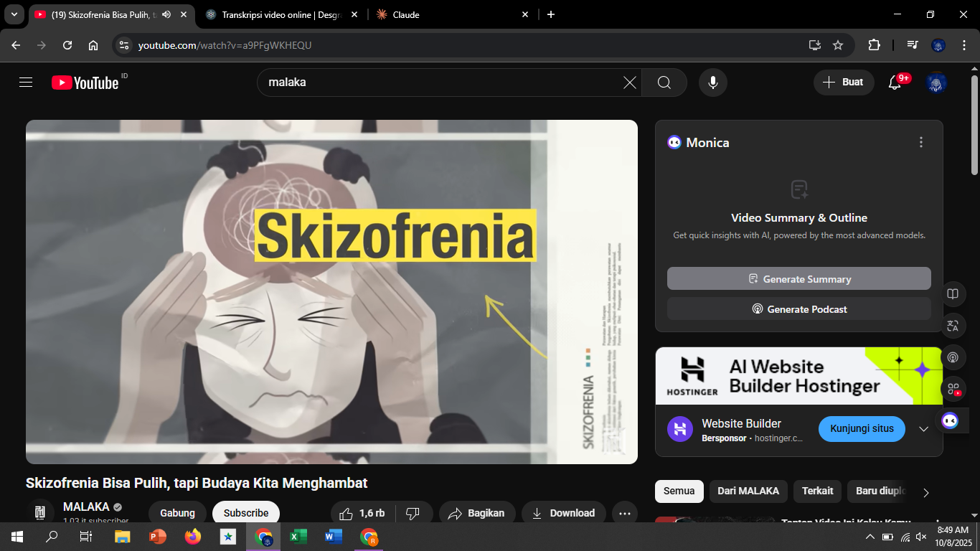Open the YouTube guide hamburger menu
Screen dimensions: 980x551
tap(26, 83)
